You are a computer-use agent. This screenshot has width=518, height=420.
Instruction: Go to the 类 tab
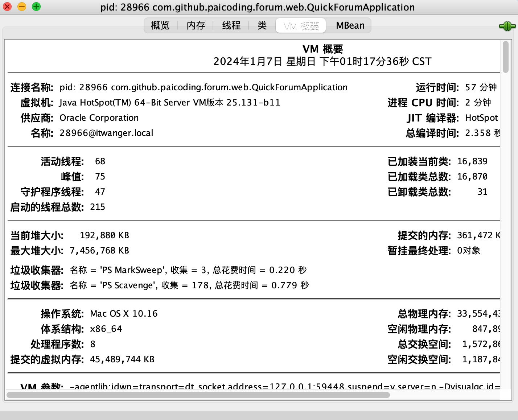pos(262,25)
